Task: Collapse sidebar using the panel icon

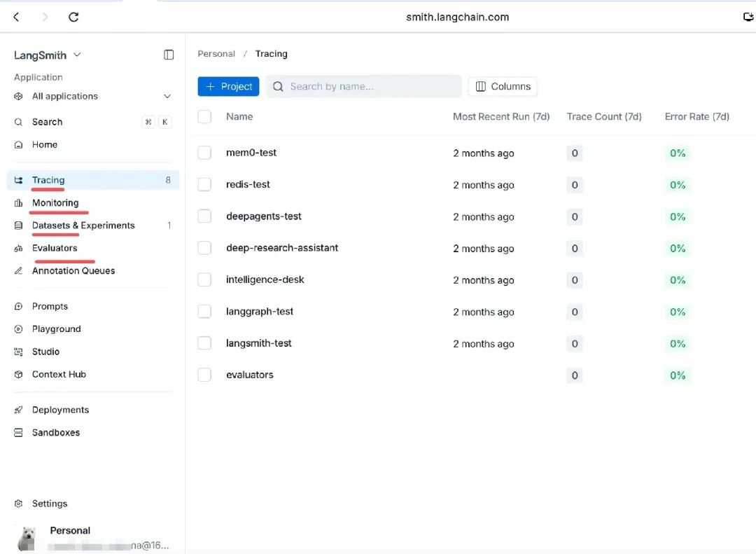Action: (x=168, y=55)
